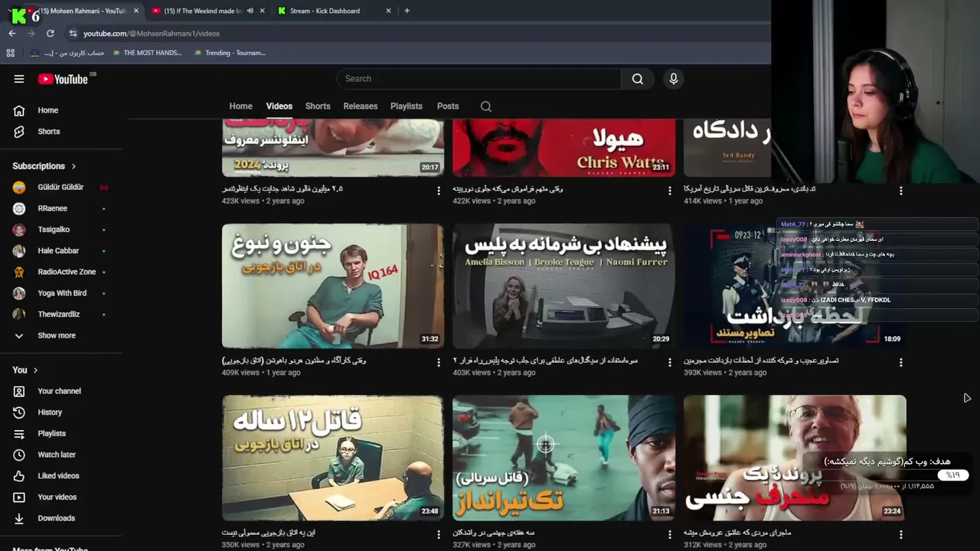Open the 'Trending - Tournam...' bookmark
This screenshot has height=551, width=980.
point(230,53)
